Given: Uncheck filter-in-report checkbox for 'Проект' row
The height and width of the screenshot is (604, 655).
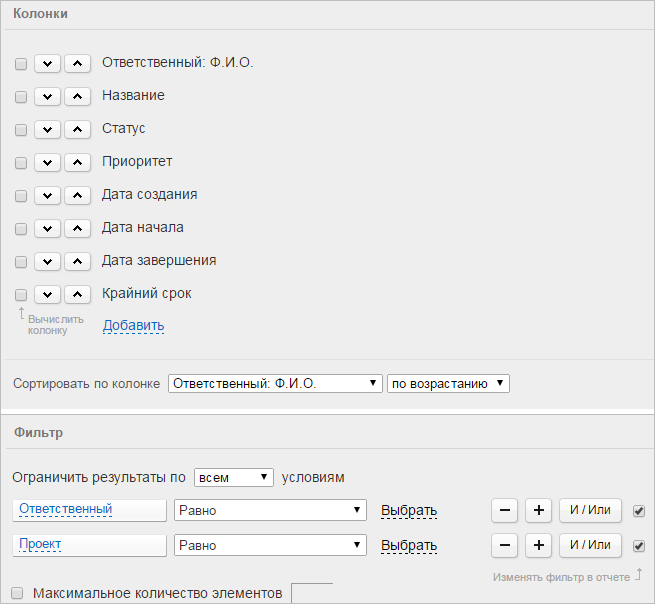Looking at the screenshot, I should click(639, 546).
